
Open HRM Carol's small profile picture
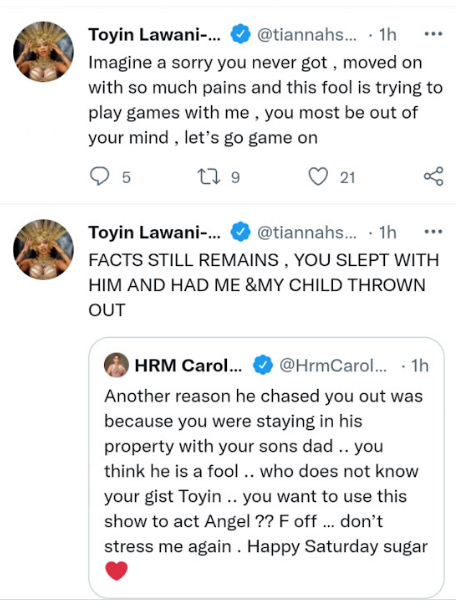116,365
